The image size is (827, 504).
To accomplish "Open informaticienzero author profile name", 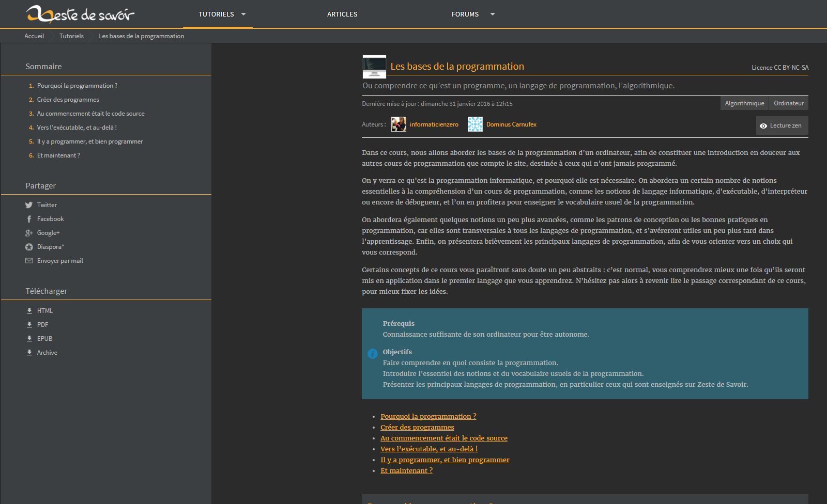I will [x=434, y=124].
